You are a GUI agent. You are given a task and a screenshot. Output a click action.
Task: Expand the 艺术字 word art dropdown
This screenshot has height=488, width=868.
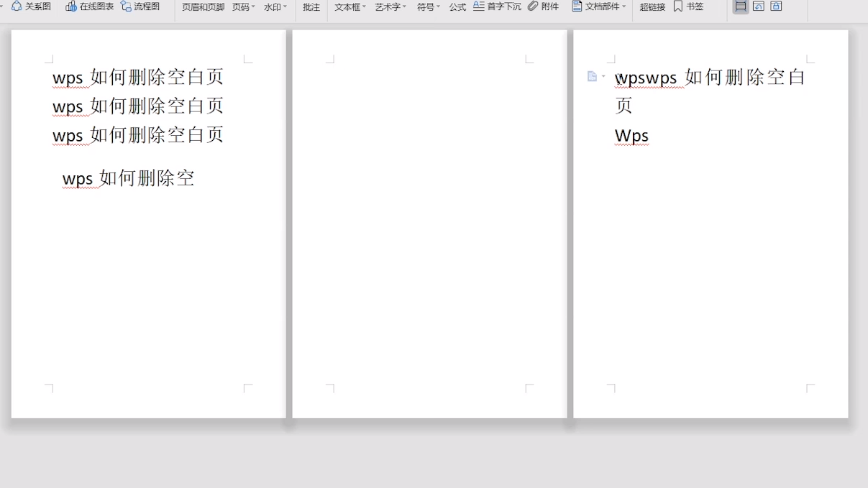click(390, 7)
